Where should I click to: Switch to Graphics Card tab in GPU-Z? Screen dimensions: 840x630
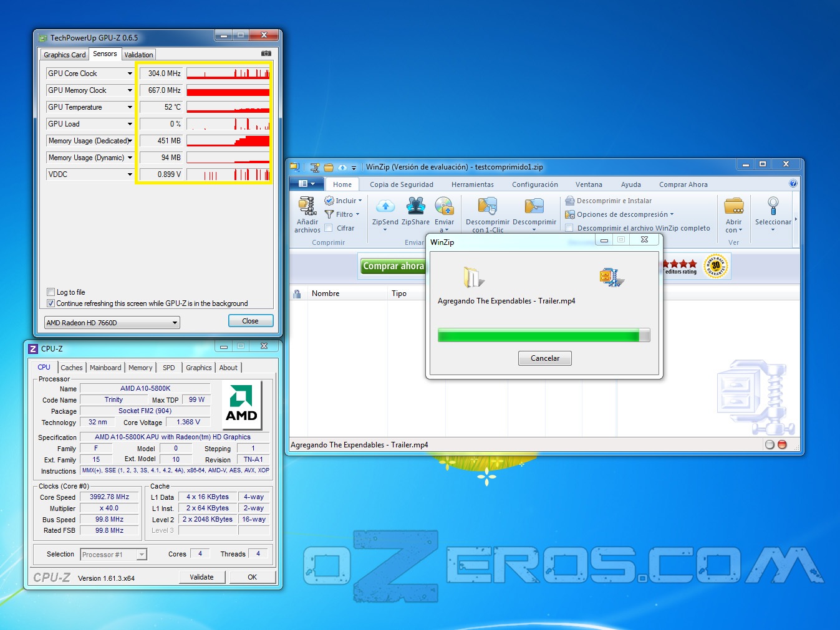pos(65,55)
